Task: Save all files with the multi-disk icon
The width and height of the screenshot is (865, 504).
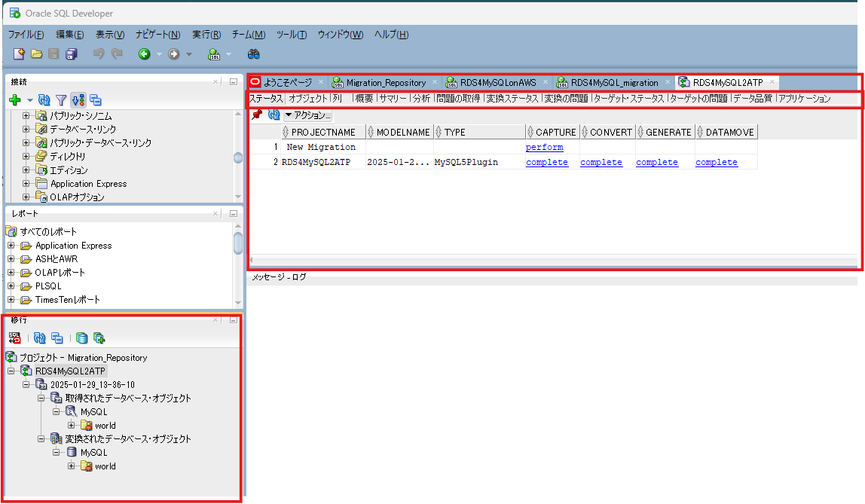Action: 71,53
